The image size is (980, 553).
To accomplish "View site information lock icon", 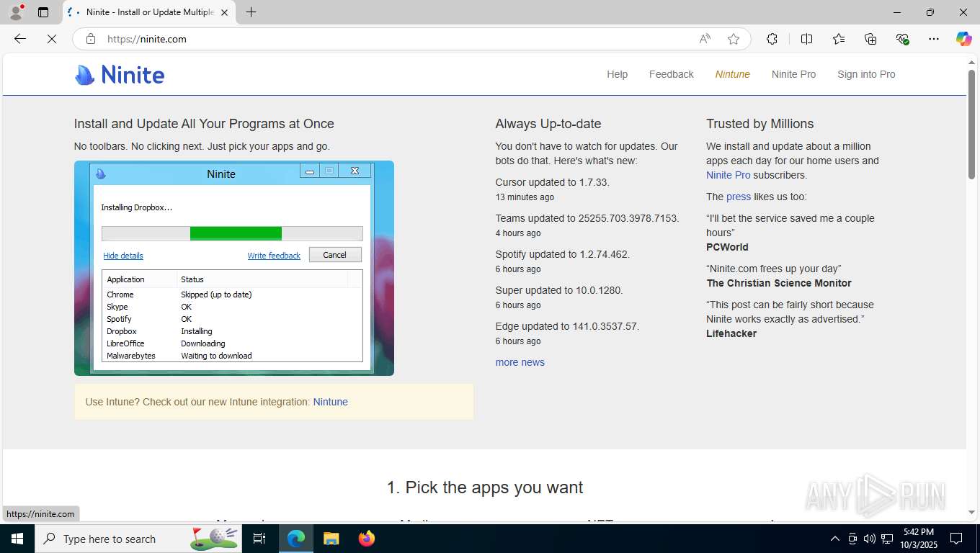I will pyautogui.click(x=91, y=39).
